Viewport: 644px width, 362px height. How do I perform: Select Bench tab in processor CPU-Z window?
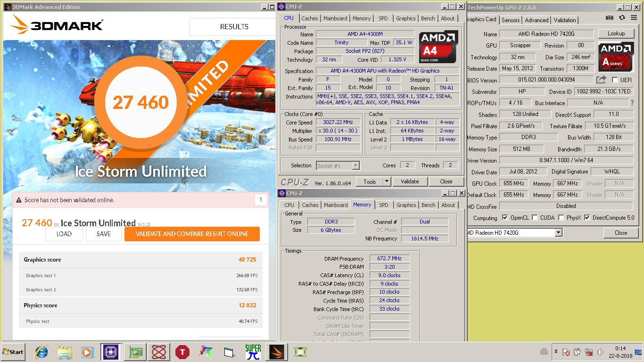(x=428, y=18)
